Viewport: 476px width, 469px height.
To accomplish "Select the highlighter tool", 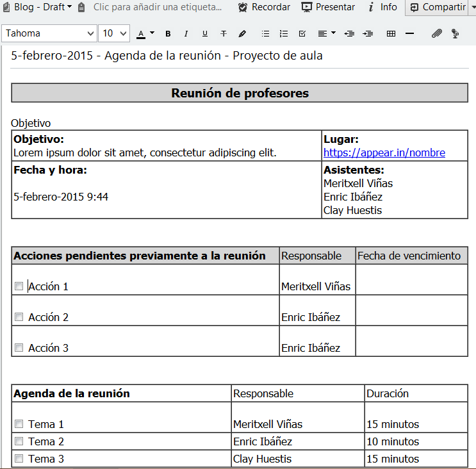I will coord(242,33).
